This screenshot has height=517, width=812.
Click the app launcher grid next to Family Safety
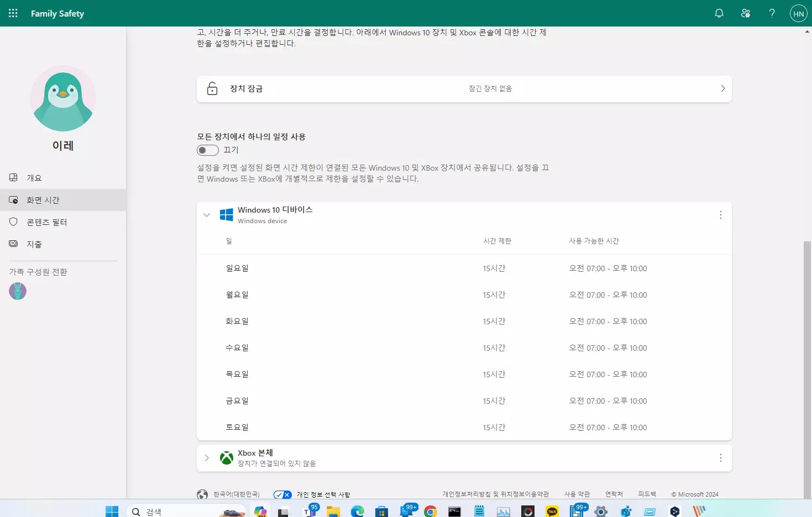click(12, 13)
